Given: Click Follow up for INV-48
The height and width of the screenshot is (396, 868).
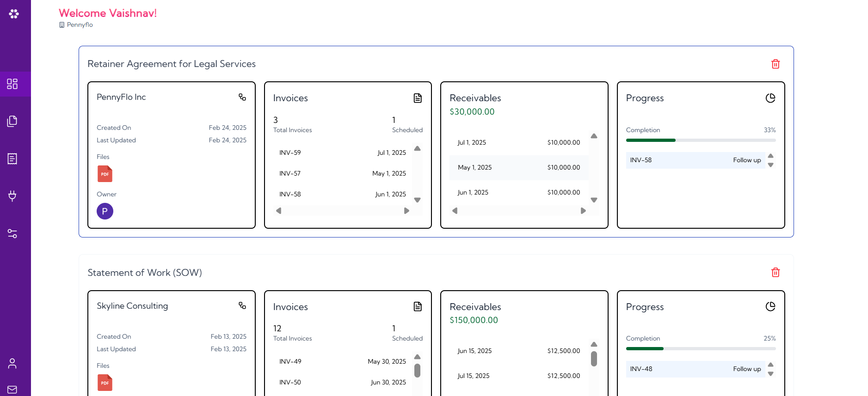Looking at the screenshot, I should coord(747,369).
